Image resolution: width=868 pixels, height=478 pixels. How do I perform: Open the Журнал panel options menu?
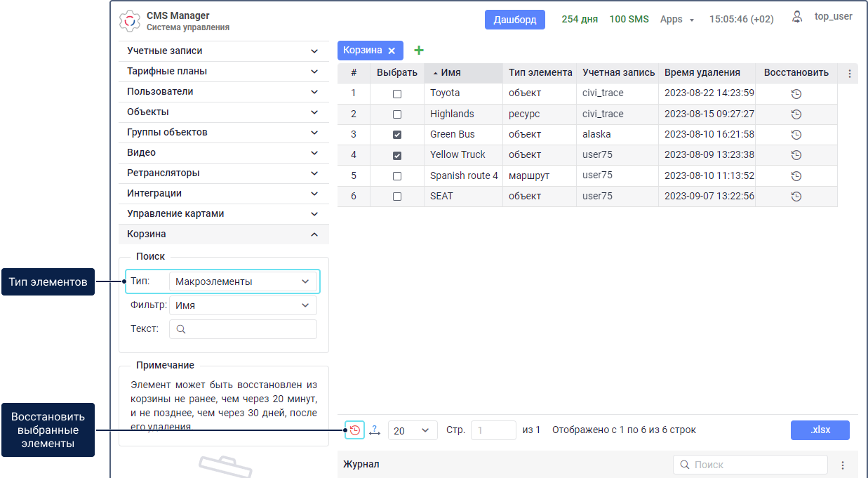coord(843,465)
